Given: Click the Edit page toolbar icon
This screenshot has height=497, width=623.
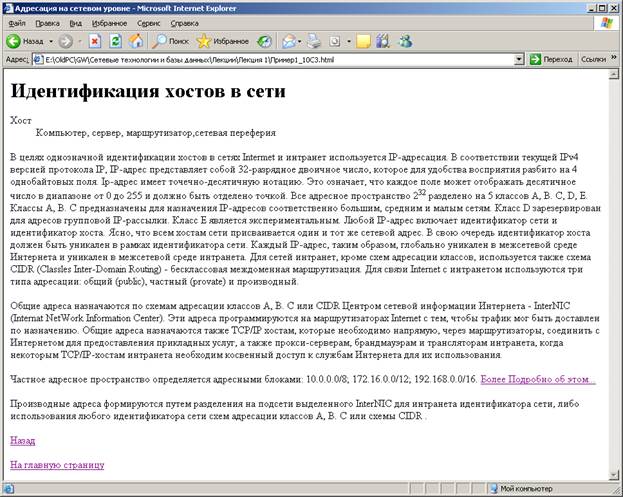Looking at the screenshot, I should (x=335, y=41).
